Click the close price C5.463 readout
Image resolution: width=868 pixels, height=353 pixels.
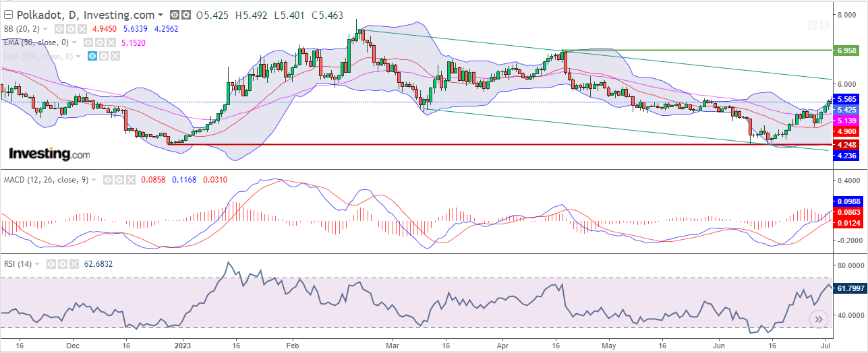tap(329, 14)
